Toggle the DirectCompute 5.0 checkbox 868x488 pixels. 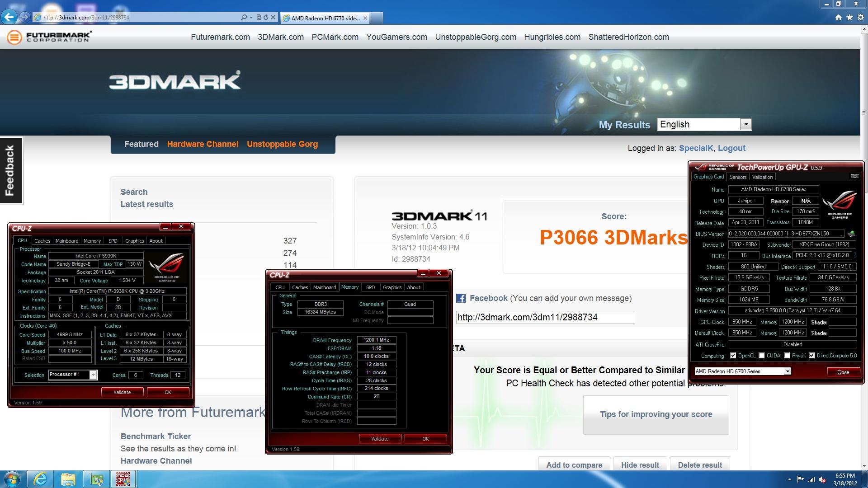812,356
